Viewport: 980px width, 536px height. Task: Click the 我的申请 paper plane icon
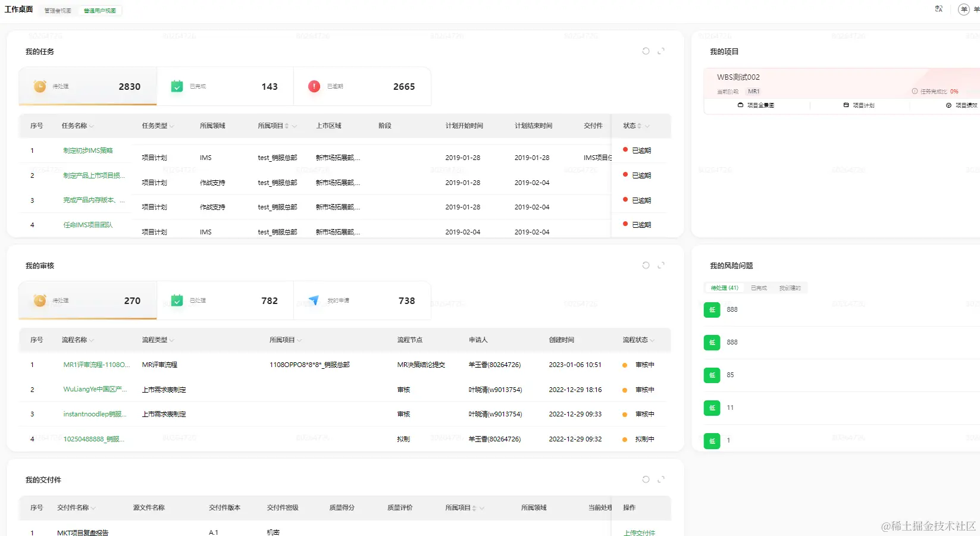click(314, 300)
